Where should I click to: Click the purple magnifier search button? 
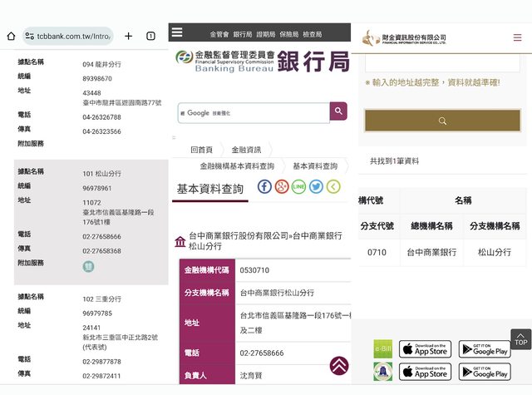click(338, 111)
